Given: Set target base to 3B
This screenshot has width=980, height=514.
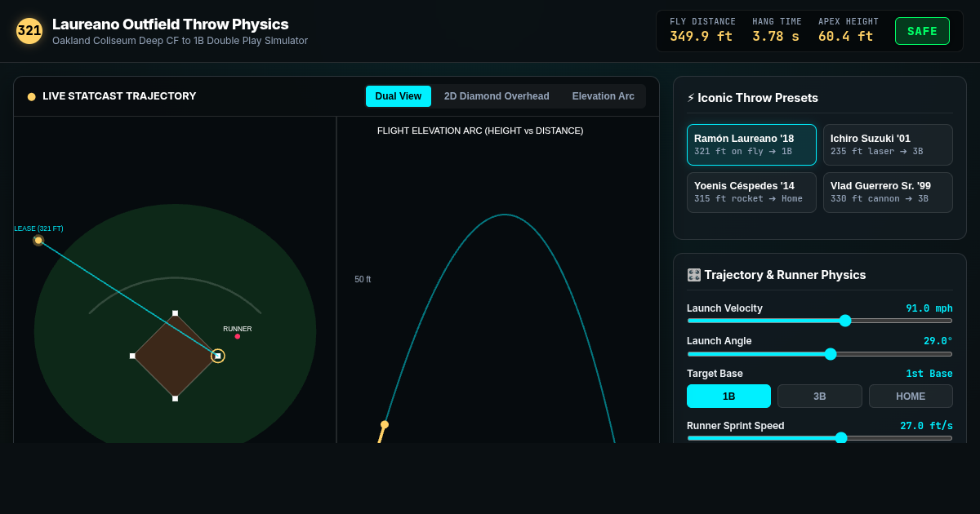Looking at the screenshot, I should [x=820, y=397].
